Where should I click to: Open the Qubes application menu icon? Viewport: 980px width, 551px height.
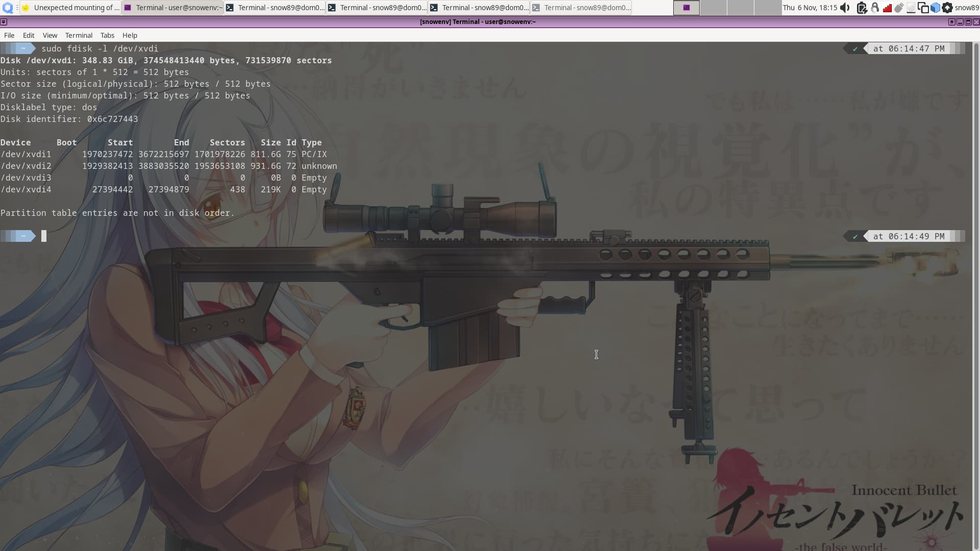7,8
